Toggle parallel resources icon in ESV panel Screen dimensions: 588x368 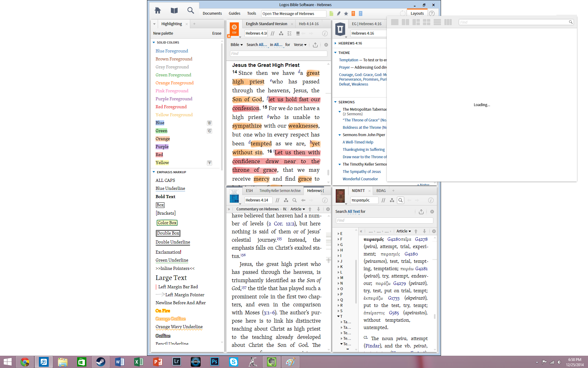pyautogui.click(x=273, y=33)
